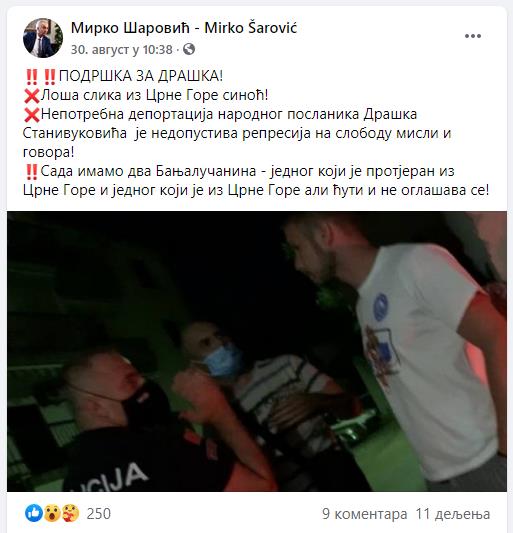Open the 30. август у 10:38 timestamp
This screenshot has width=513, height=533.
(x=122, y=50)
